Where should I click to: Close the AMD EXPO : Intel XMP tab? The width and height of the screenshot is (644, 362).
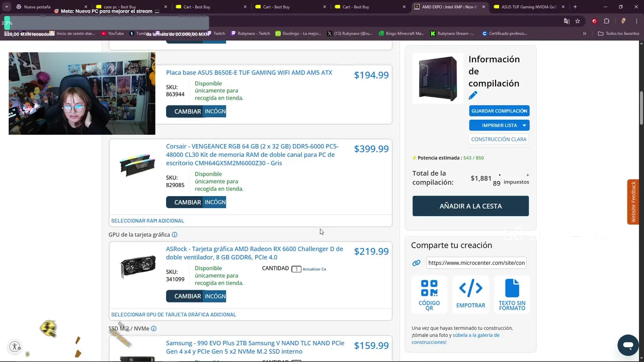pyautogui.click(x=484, y=7)
